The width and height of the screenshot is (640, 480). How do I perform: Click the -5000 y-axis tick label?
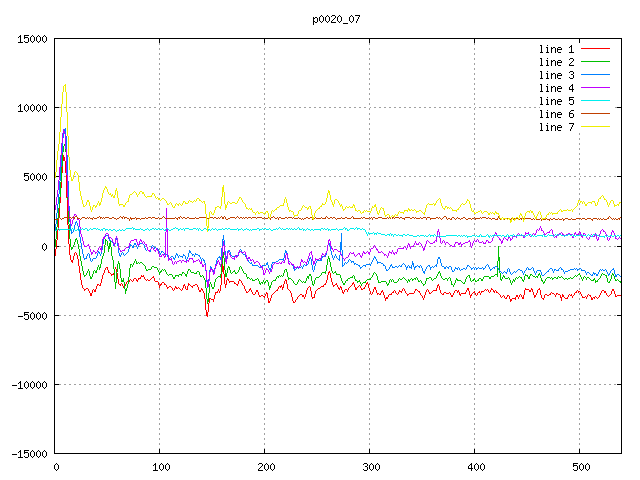pos(30,315)
